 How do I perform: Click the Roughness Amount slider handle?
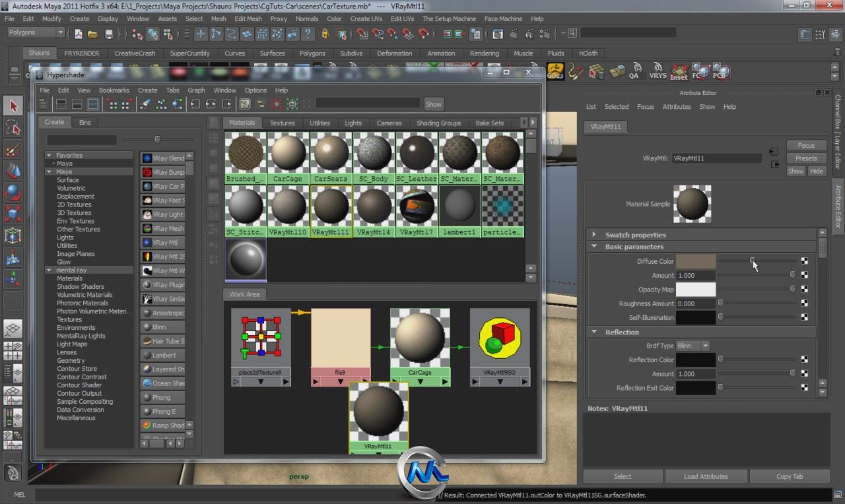click(x=720, y=303)
